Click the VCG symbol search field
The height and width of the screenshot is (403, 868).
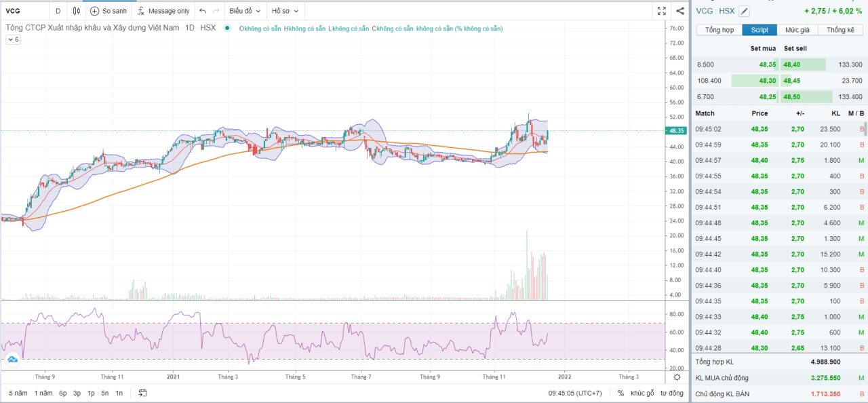pyautogui.click(x=24, y=11)
